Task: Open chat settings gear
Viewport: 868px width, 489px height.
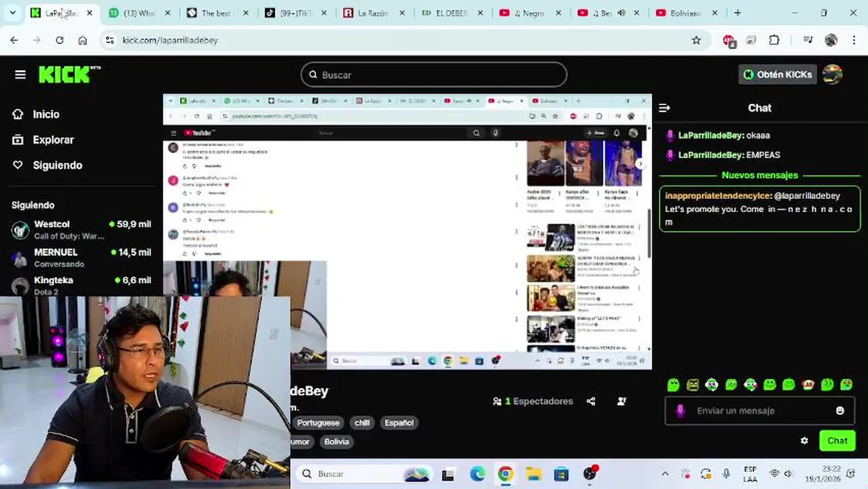Action: 804,441
